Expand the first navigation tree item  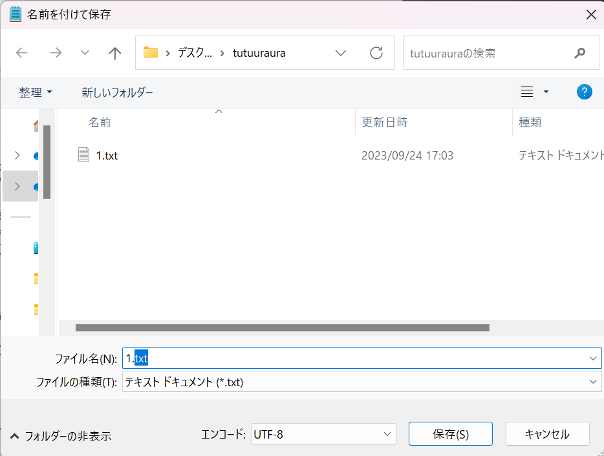pyautogui.click(x=17, y=155)
